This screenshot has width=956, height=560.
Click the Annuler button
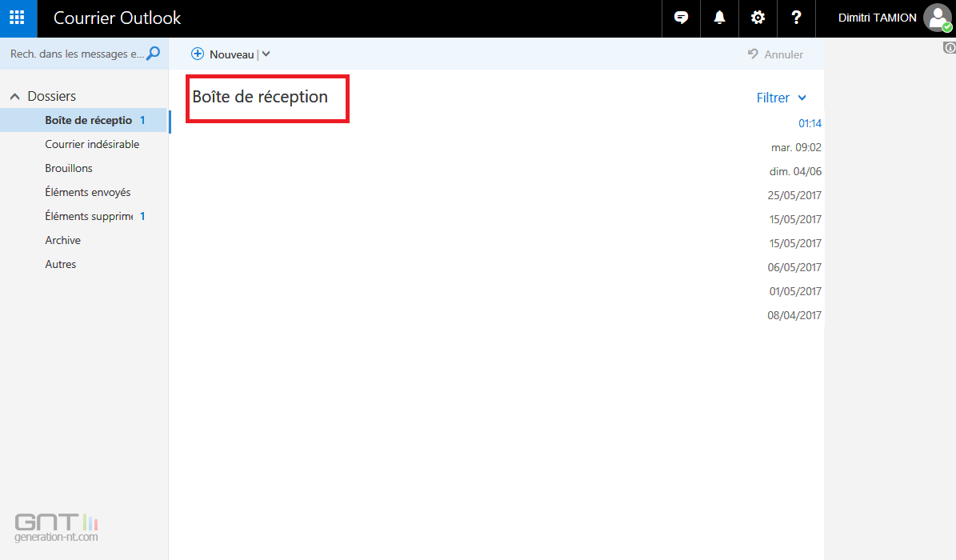coord(775,54)
